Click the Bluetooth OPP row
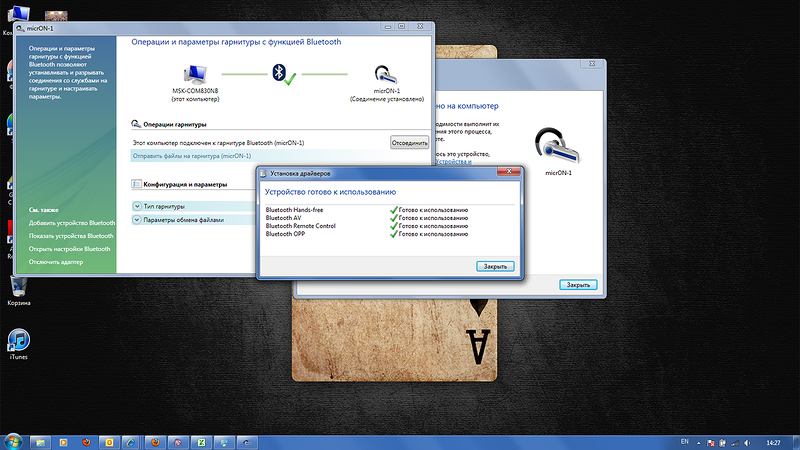 (367, 234)
